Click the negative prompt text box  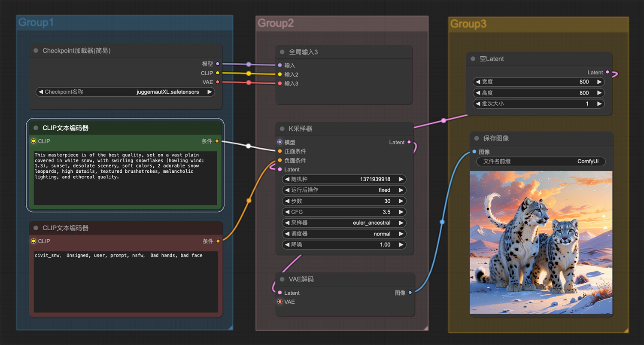click(x=126, y=282)
